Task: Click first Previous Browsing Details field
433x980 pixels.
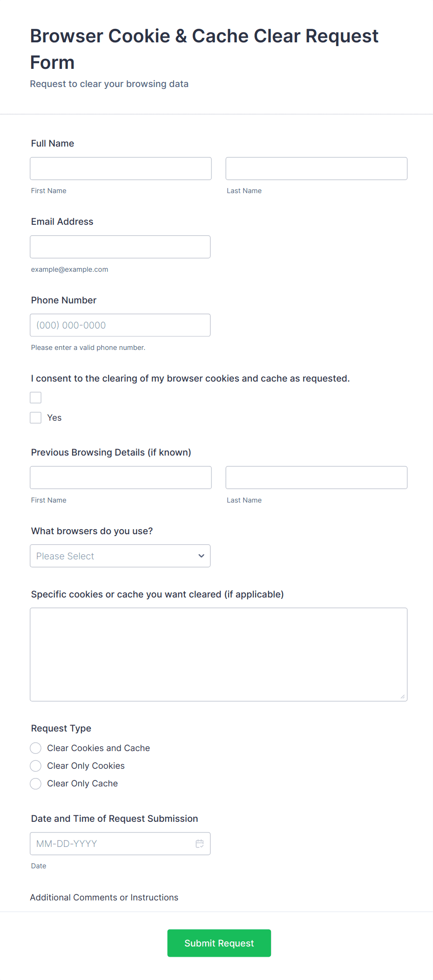Action: pos(121,477)
